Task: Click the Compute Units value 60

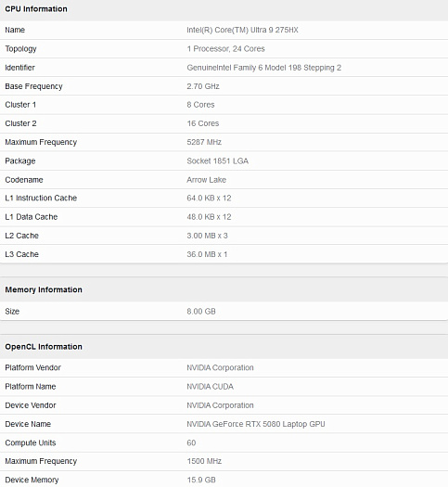Action: click(191, 442)
